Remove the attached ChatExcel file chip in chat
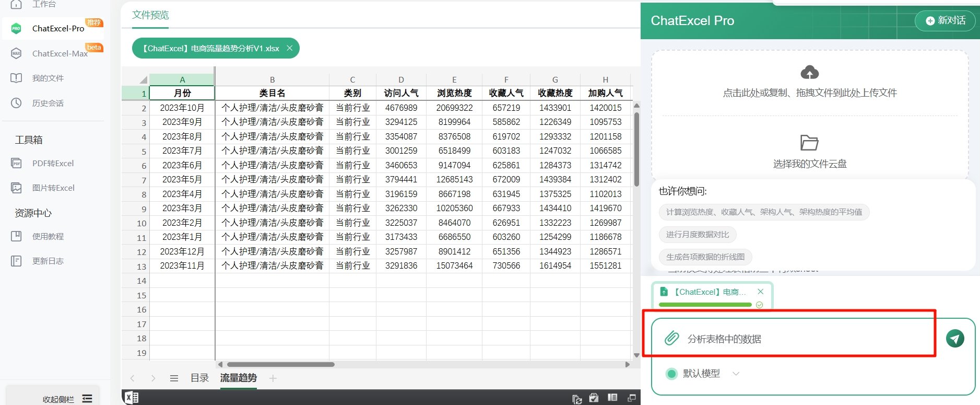The width and height of the screenshot is (980, 405). tap(760, 292)
